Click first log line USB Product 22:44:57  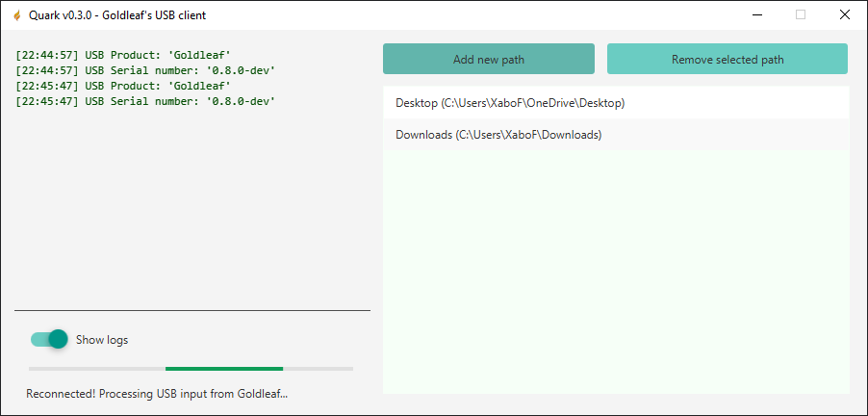tap(123, 54)
